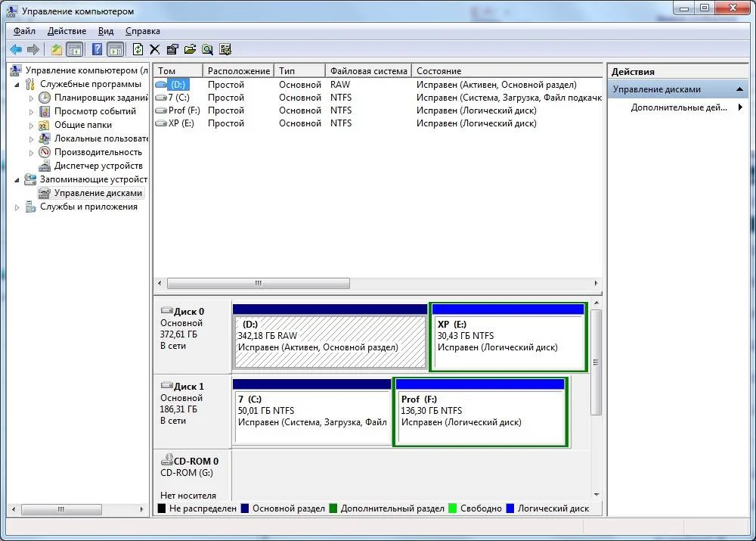
Task: Open Properties via the toolbar icon
Action: click(x=172, y=49)
